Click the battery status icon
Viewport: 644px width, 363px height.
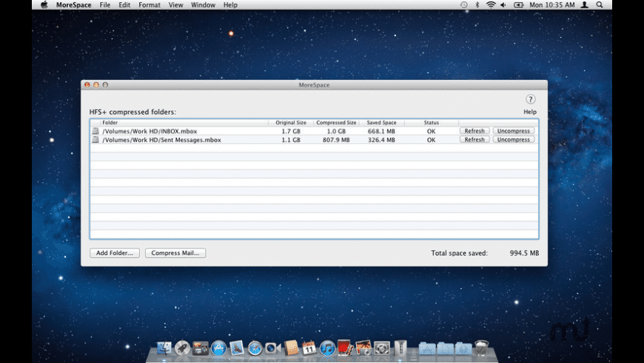(519, 5)
